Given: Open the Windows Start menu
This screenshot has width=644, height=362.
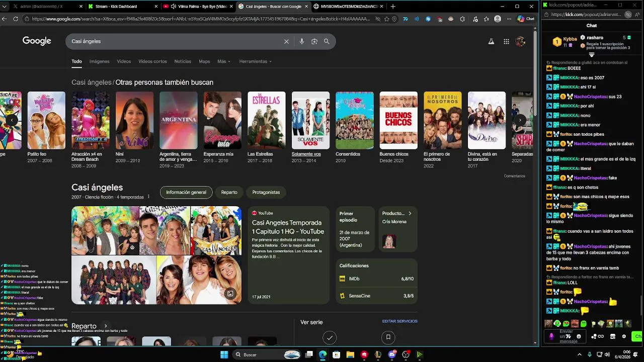Looking at the screenshot, I should 224,354.
